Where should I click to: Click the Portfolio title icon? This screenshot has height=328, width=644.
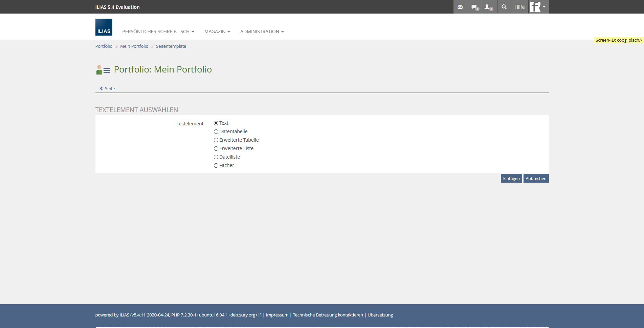pyautogui.click(x=103, y=70)
